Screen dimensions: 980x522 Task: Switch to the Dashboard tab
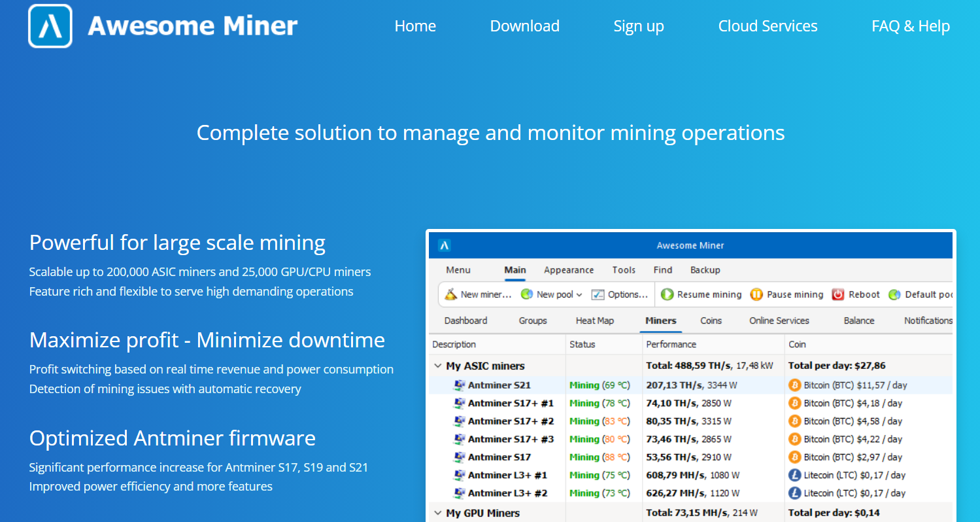tap(465, 321)
